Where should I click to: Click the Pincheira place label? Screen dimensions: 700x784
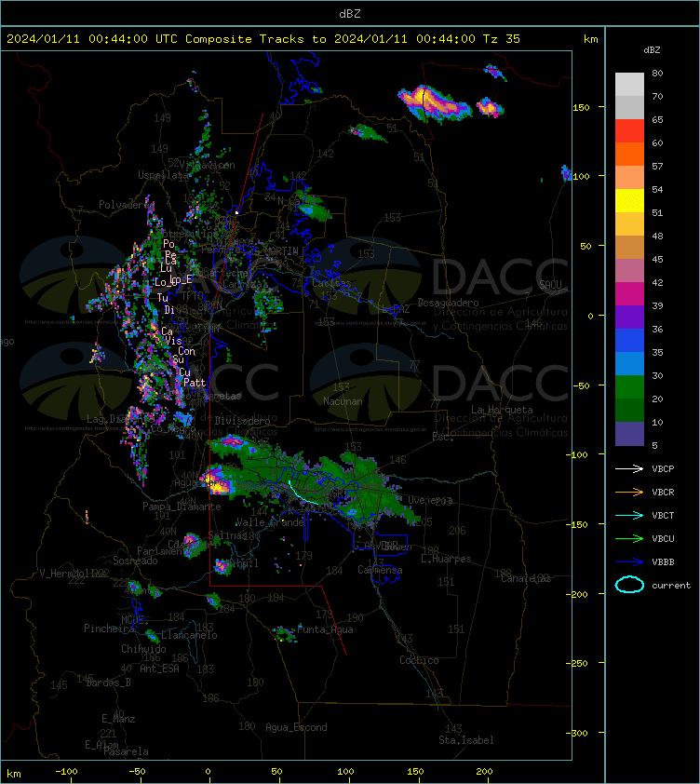(109, 628)
